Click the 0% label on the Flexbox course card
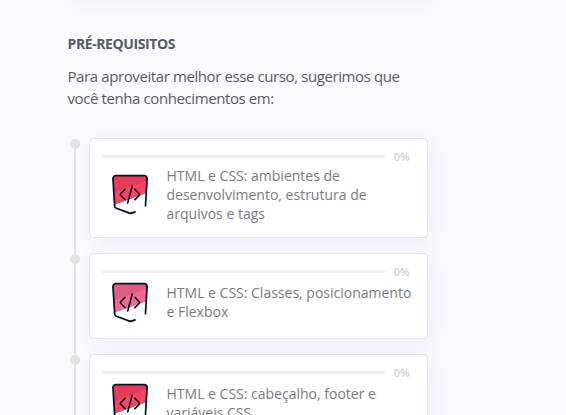 pos(401,272)
